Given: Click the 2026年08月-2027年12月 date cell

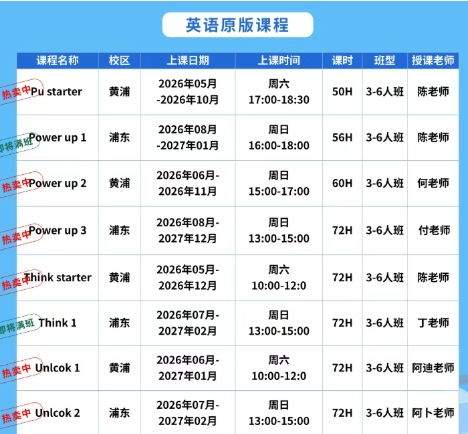Looking at the screenshot, I should (x=188, y=230).
